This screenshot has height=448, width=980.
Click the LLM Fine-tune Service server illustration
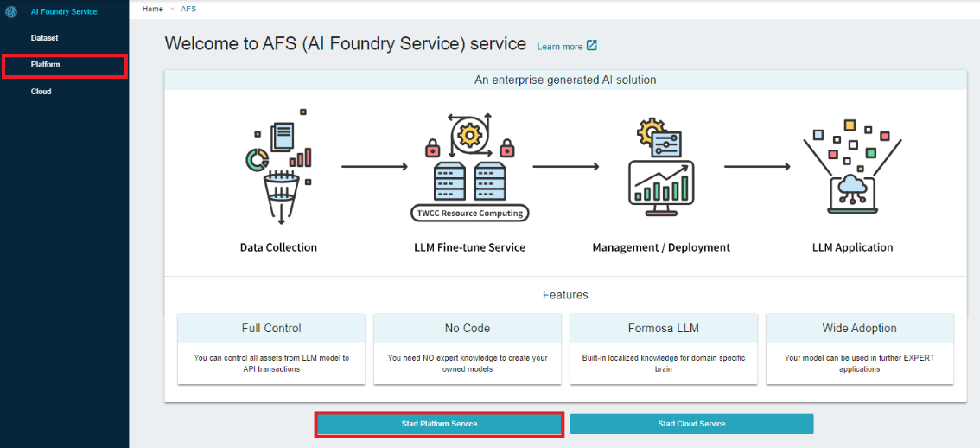tap(469, 168)
